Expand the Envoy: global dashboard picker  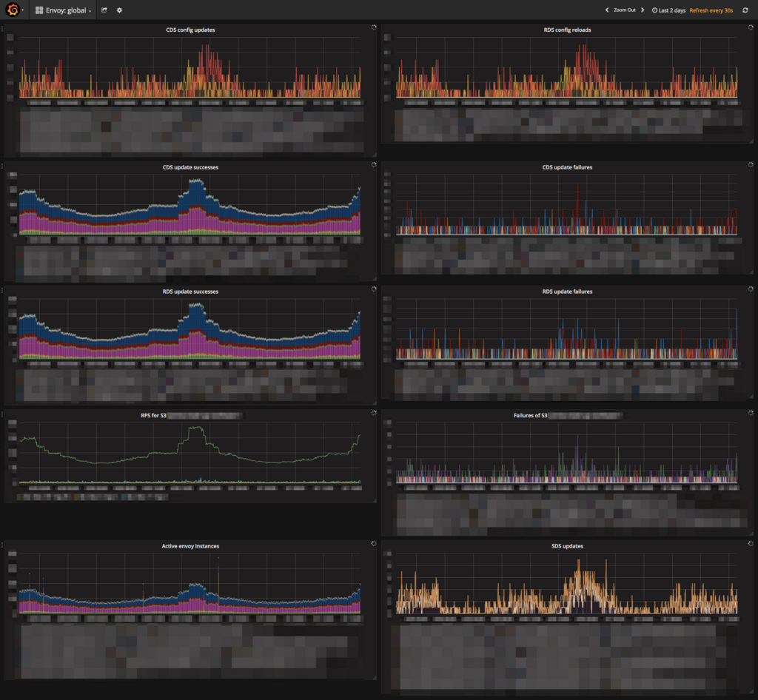pyautogui.click(x=64, y=10)
